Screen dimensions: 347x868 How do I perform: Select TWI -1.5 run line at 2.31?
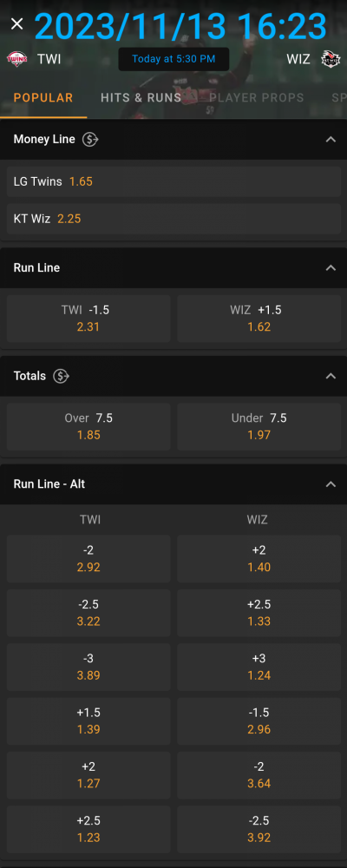coord(88,319)
